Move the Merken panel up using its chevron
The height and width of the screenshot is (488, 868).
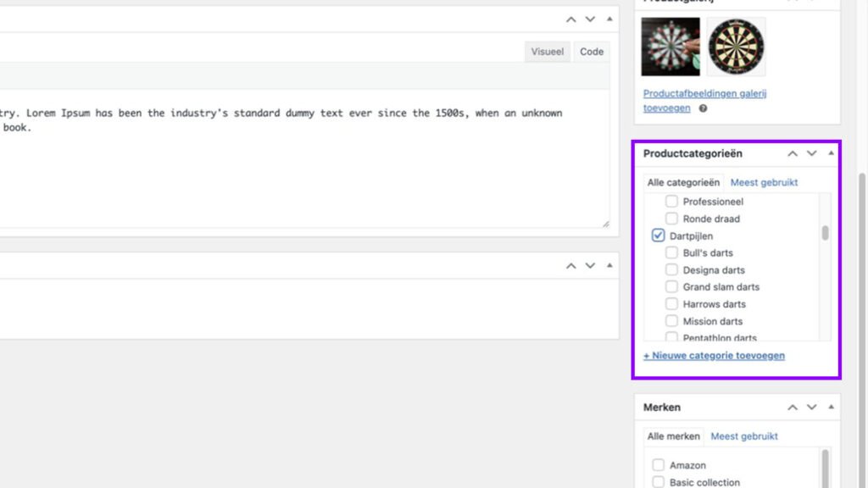tap(793, 408)
